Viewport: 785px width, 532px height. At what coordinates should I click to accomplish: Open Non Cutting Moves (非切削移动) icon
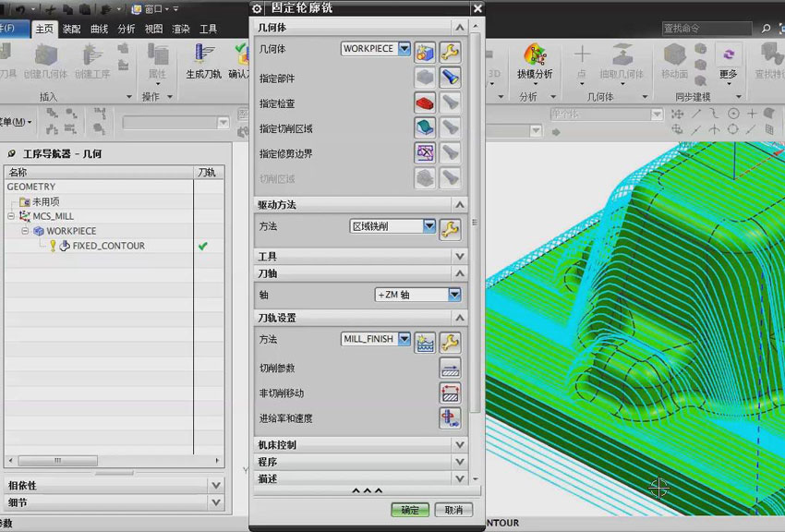click(449, 393)
